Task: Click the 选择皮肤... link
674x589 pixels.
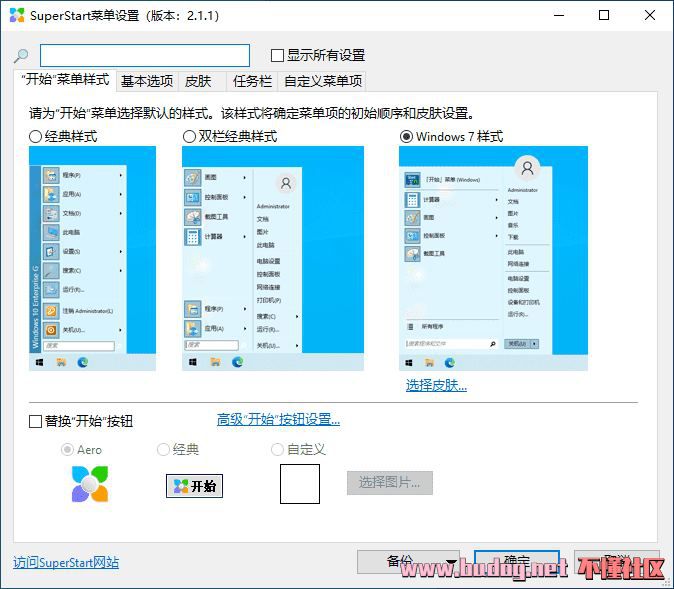Action: click(x=436, y=385)
